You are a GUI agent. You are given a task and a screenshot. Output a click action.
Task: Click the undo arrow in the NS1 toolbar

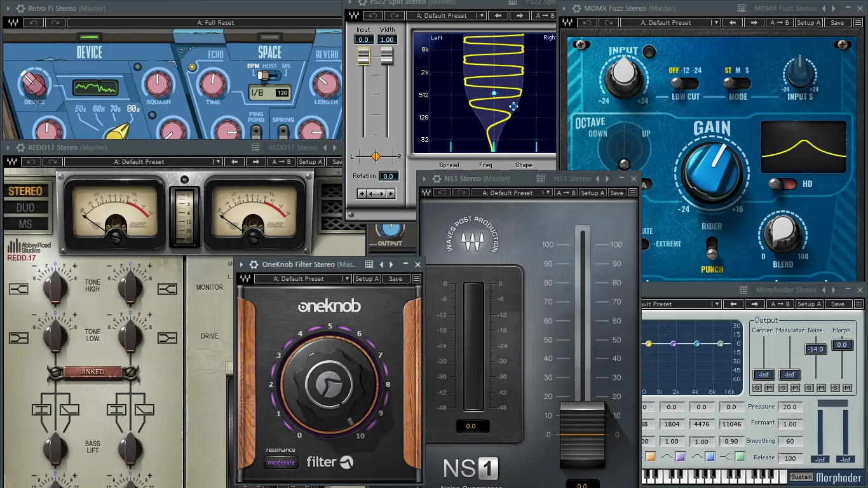(x=444, y=193)
